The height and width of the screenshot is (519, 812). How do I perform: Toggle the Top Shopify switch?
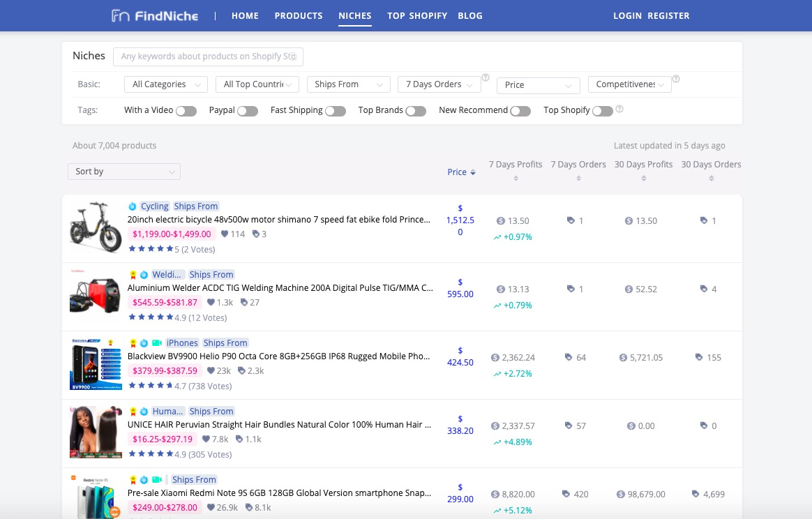[603, 111]
